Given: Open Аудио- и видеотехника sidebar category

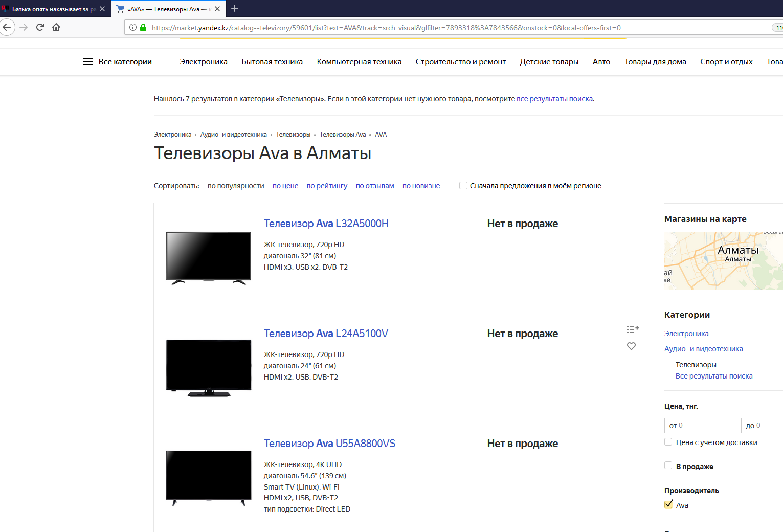Looking at the screenshot, I should point(704,349).
